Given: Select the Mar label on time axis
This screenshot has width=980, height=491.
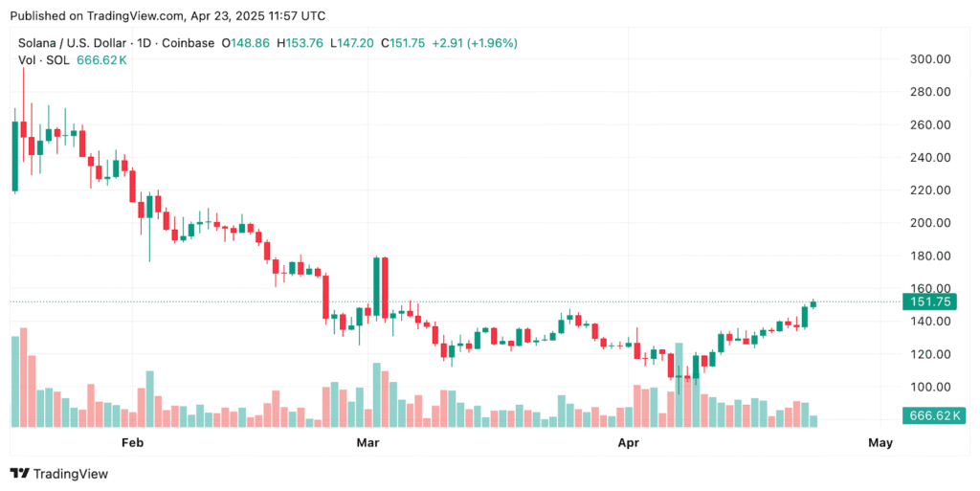Looking at the screenshot, I should pyautogui.click(x=367, y=443).
